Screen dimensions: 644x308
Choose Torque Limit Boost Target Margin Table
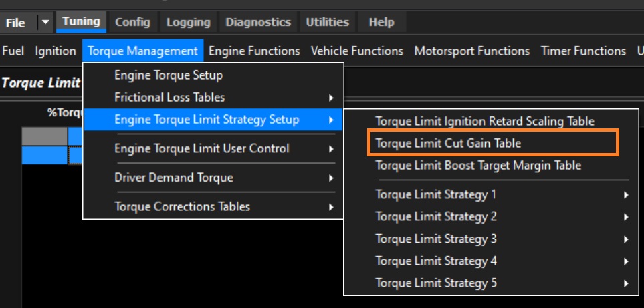[x=478, y=165]
